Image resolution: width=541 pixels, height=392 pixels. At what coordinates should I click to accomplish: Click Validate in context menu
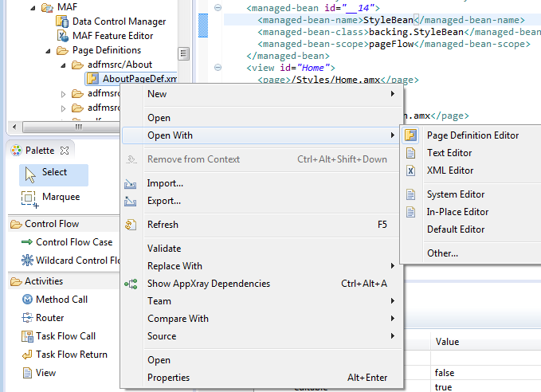click(x=262, y=249)
